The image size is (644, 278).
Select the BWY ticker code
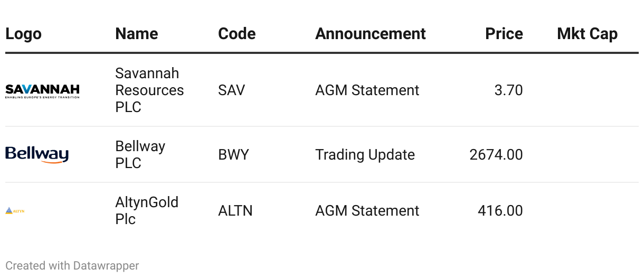[233, 155]
